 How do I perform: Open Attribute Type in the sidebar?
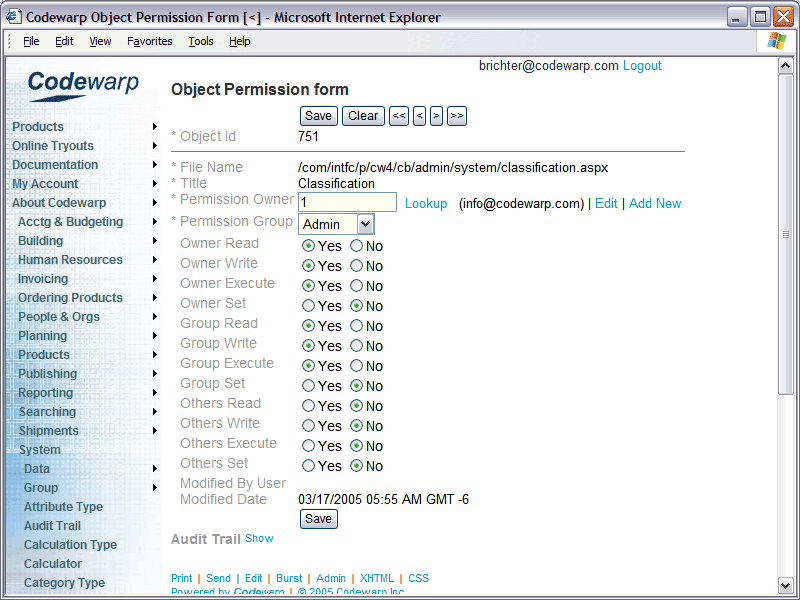(x=63, y=507)
